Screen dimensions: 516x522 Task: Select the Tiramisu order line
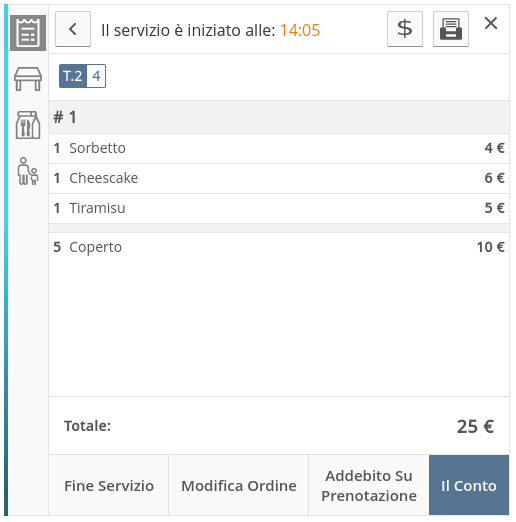[279, 208]
